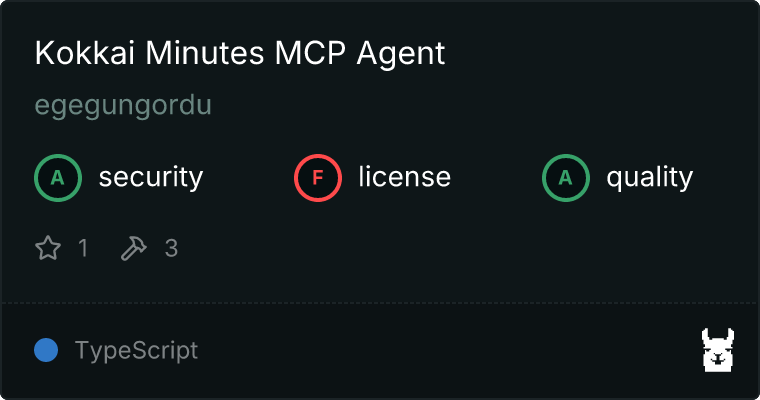
Task: Click the word Minutes in the title
Action: click(x=205, y=52)
